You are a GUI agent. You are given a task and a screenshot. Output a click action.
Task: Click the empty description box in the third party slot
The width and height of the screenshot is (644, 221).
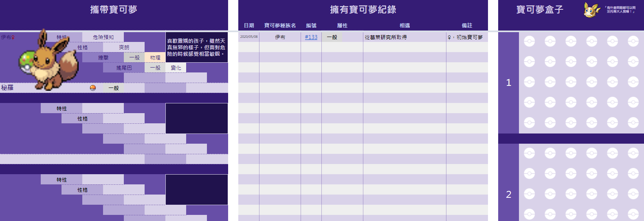click(x=197, y=190)
